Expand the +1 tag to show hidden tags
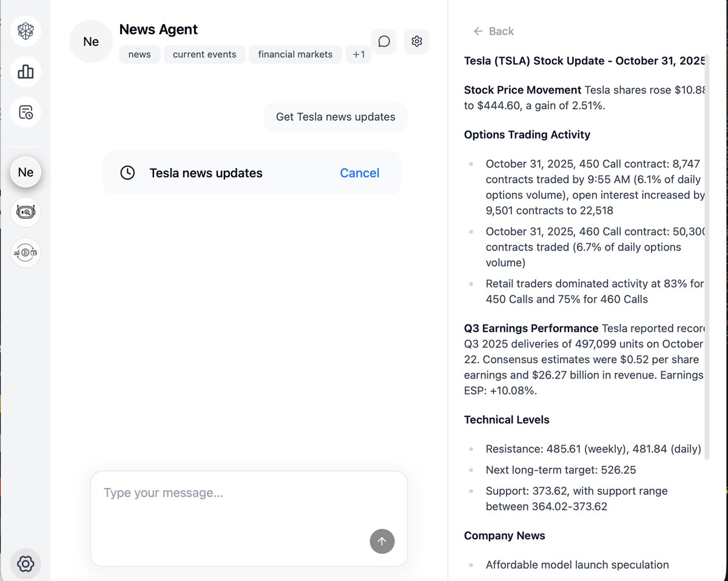 358,54
